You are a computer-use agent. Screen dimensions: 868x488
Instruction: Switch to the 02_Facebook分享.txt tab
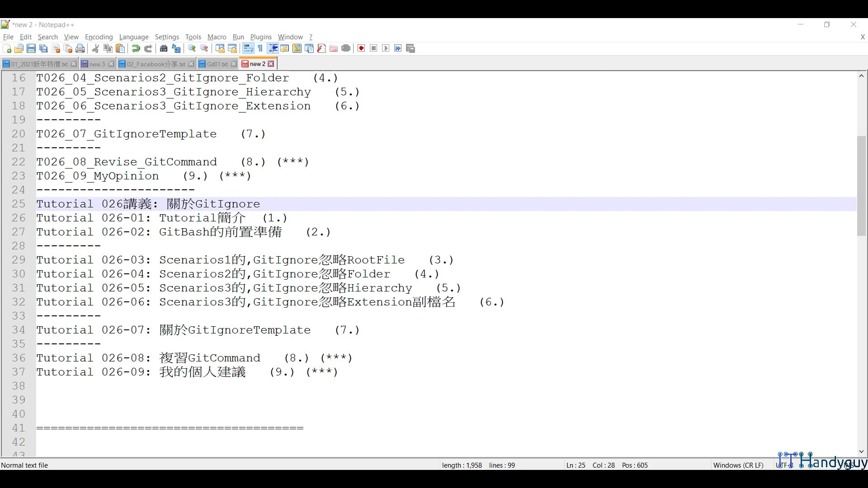[x=156, y=64]
